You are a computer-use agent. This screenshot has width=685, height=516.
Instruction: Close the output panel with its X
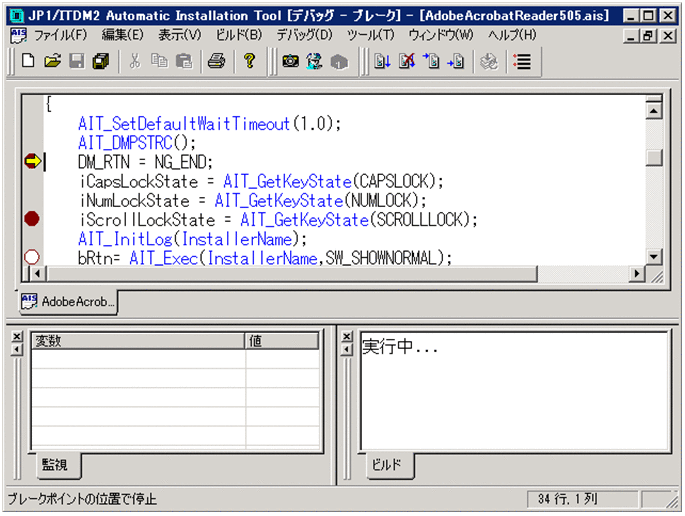[x=347, y=336]
